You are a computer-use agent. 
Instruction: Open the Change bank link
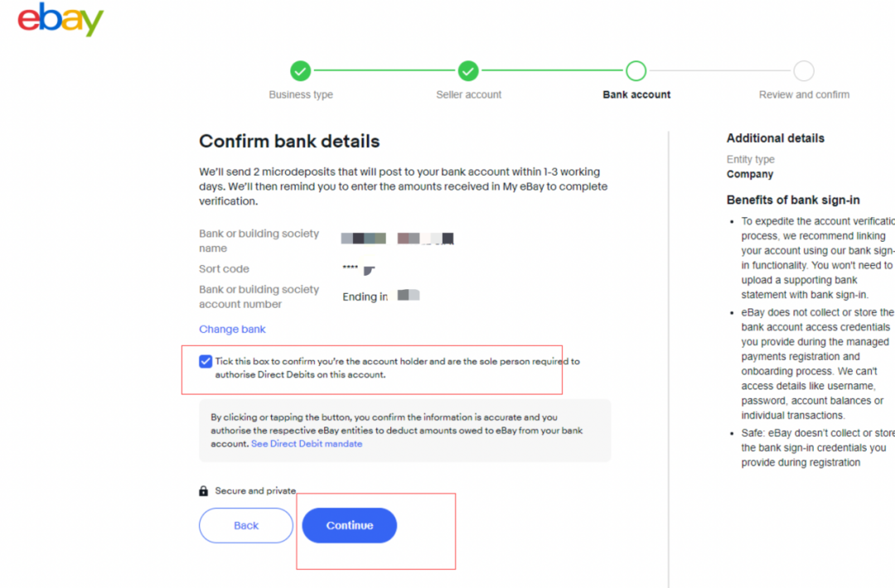pyautogui.click(x=232, y=329)
